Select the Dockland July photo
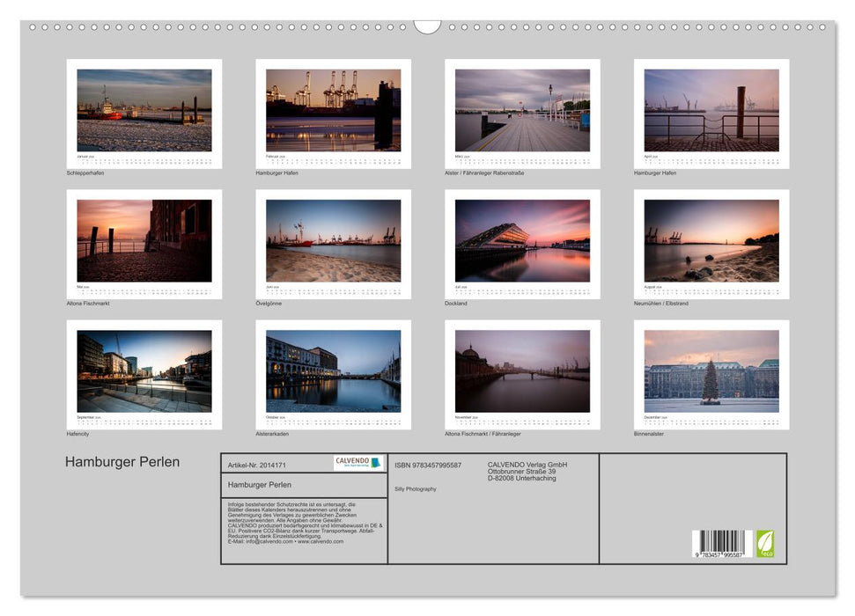Viewport: 855px width, 616px height. 522,240
